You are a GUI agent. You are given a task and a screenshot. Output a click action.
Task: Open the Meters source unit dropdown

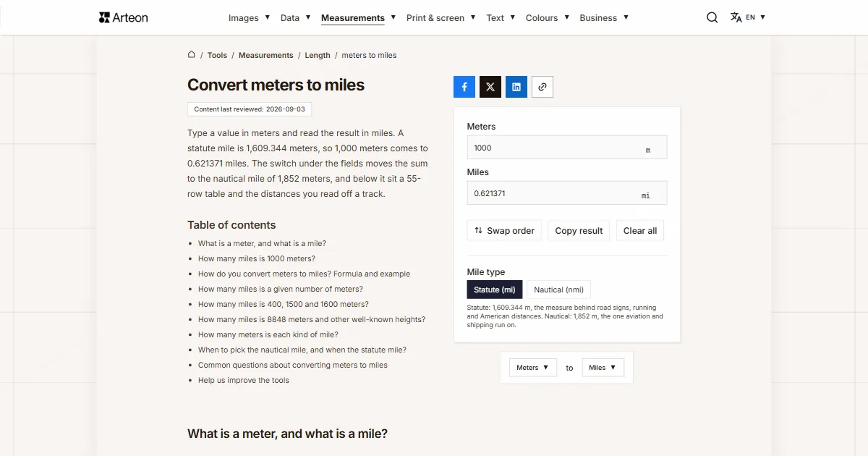tap(533, 368)
